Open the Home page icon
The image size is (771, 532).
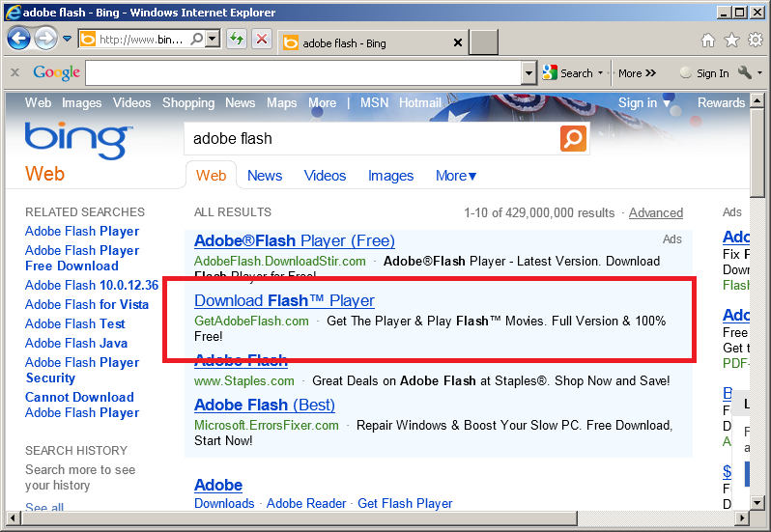coord(708,40)
